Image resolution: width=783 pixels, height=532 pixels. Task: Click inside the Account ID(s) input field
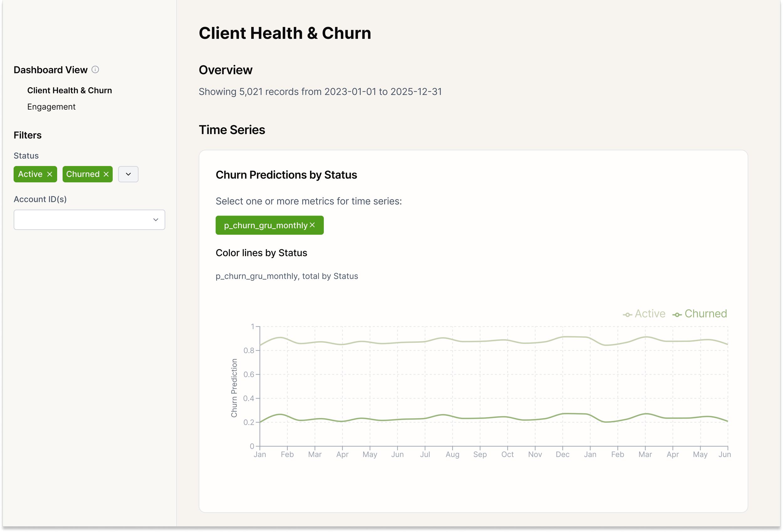click(89, 220)
